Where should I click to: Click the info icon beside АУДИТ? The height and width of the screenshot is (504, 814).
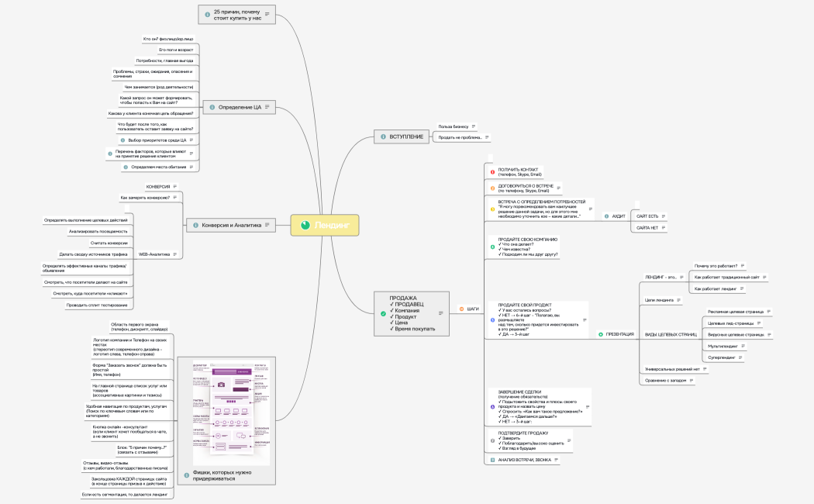coord(606,216)
